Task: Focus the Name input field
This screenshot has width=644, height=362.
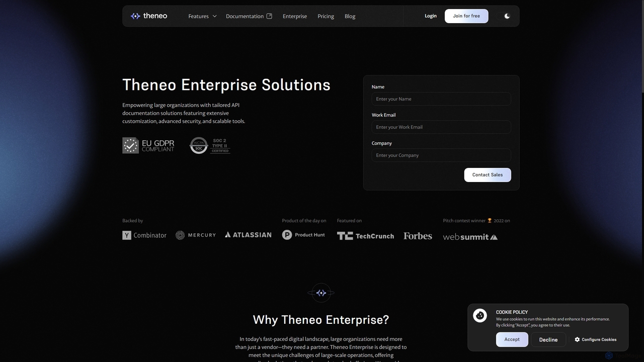Action: click(441, 99)
